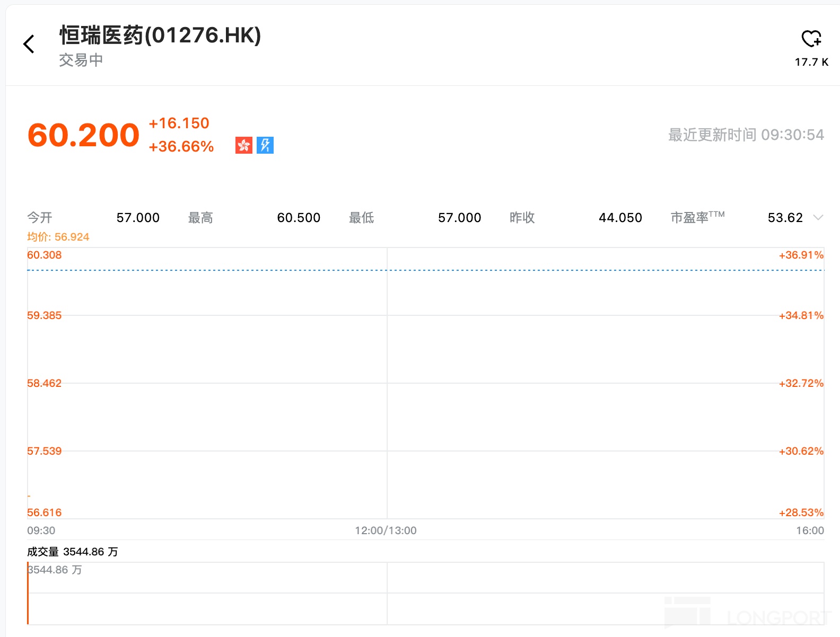Click the 最低 label

coord(362,218)
